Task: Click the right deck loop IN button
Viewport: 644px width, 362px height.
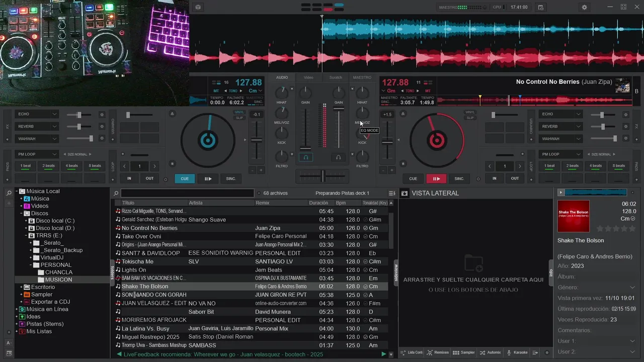Action: (x=494, y=178)
